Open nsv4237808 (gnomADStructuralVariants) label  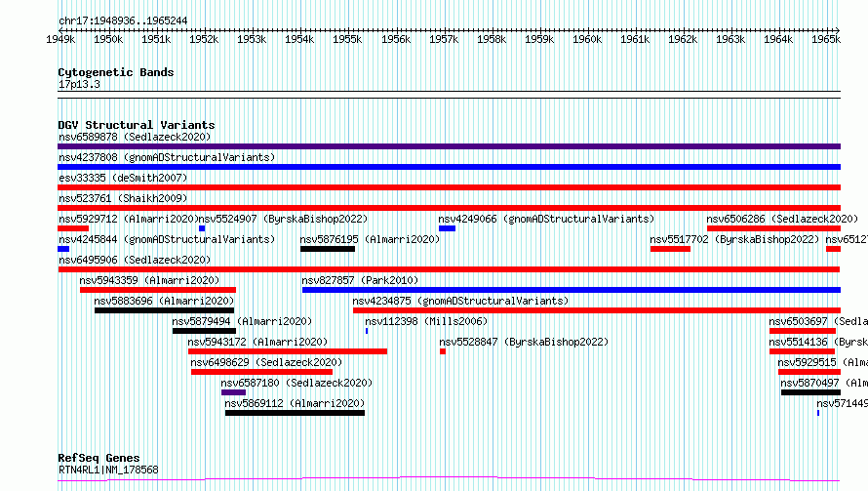click(167, 157)
